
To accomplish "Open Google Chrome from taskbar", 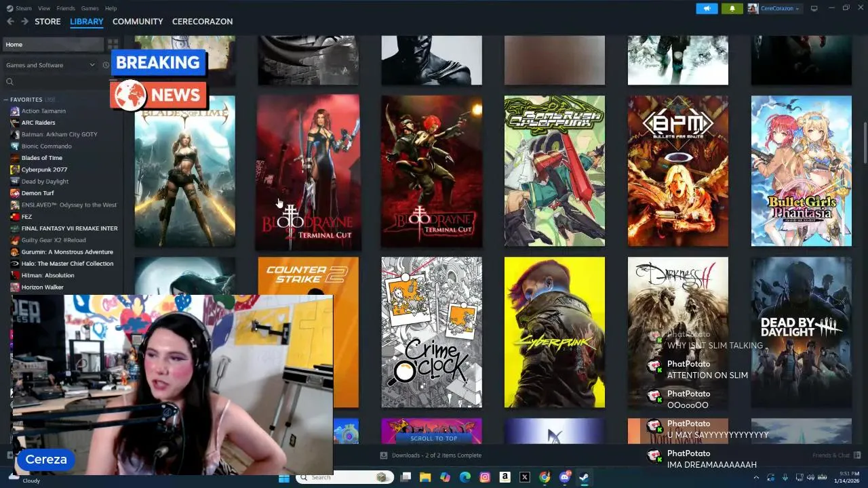I will tap(545, 477).
